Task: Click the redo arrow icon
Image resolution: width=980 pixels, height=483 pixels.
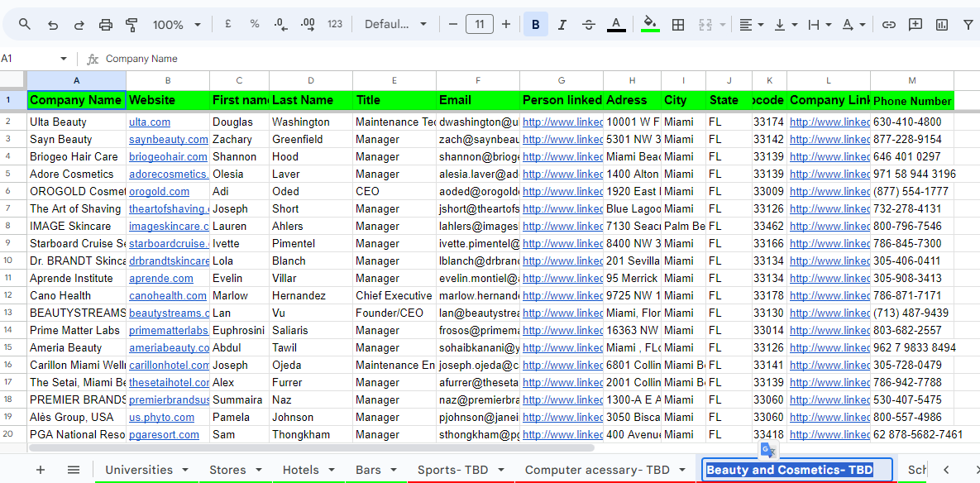Action: [79, 25]
